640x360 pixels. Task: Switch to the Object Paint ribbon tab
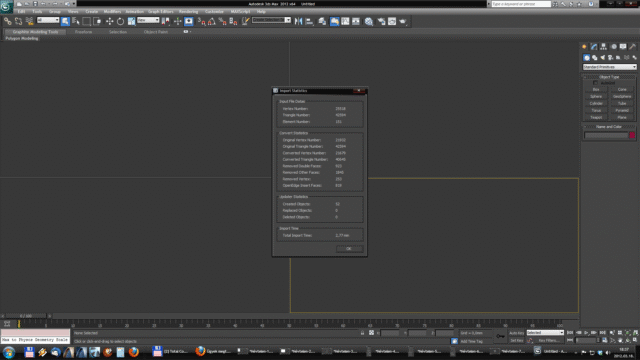(156, 32)
